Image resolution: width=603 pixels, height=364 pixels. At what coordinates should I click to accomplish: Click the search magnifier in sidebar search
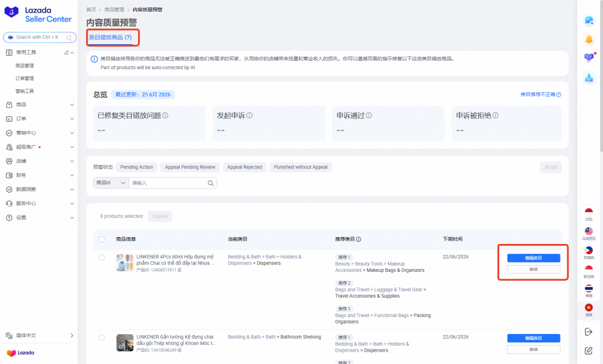[x=69, y=37]
